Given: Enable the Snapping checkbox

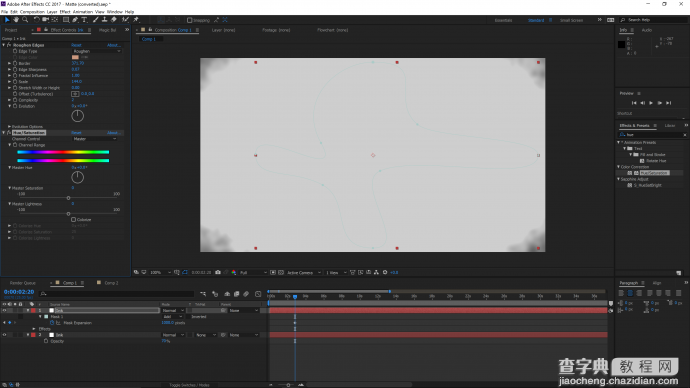Looking at the screenshot, I should click(190, 20).
